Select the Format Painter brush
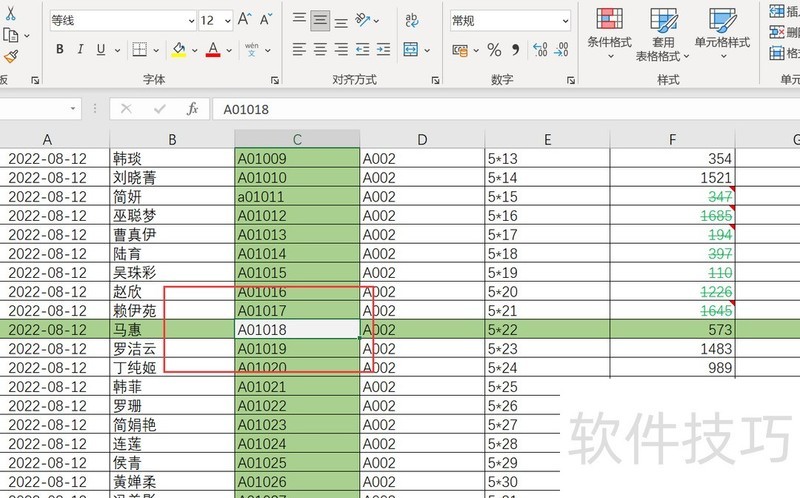This screenshot has width=800, height=498. coord(11,57)
